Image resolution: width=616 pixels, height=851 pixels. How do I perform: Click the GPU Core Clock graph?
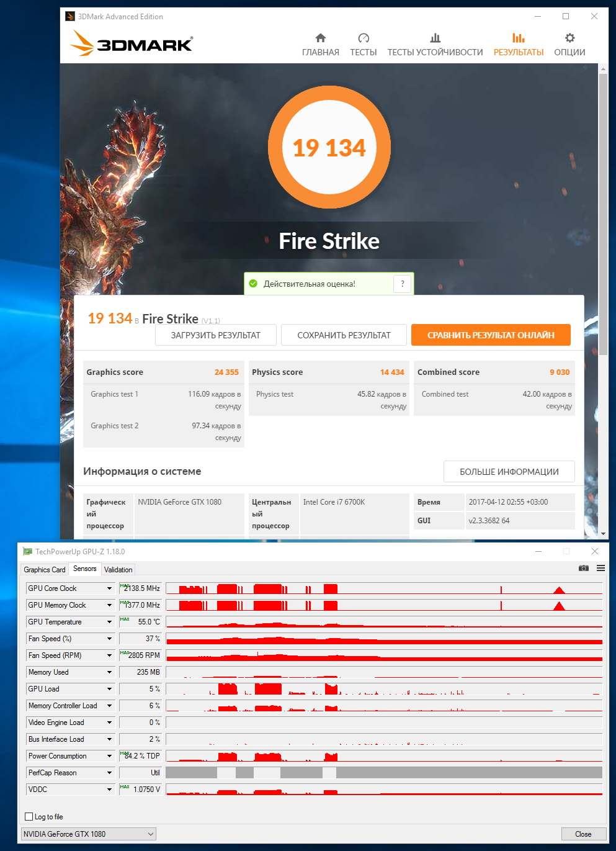(384, 588)
